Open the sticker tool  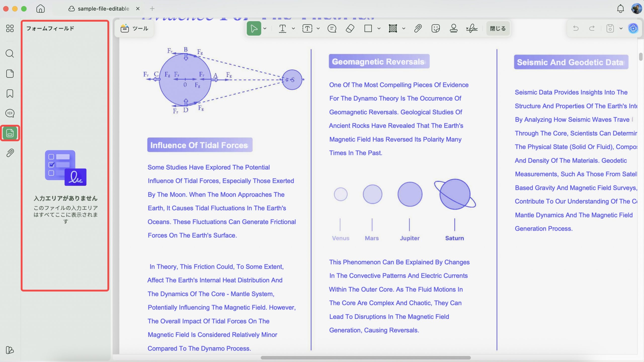click(x=435, y=28)
